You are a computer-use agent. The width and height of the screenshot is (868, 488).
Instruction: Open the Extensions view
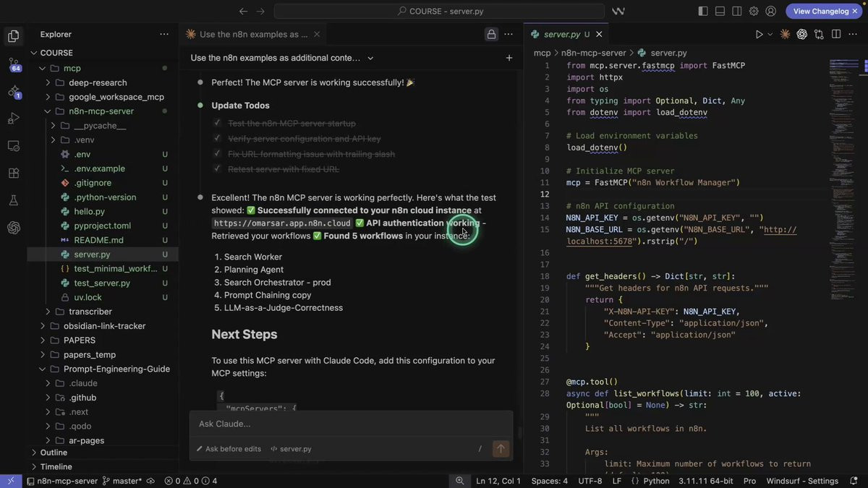click(13, 174)
